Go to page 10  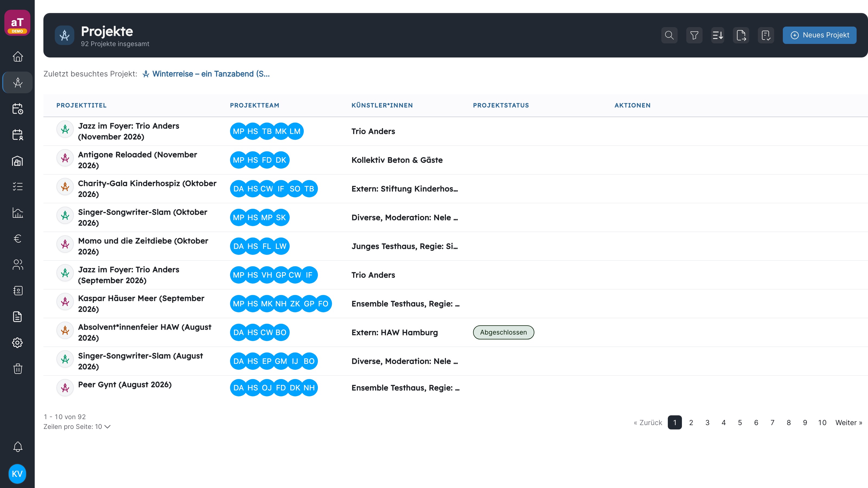[822, 422]
